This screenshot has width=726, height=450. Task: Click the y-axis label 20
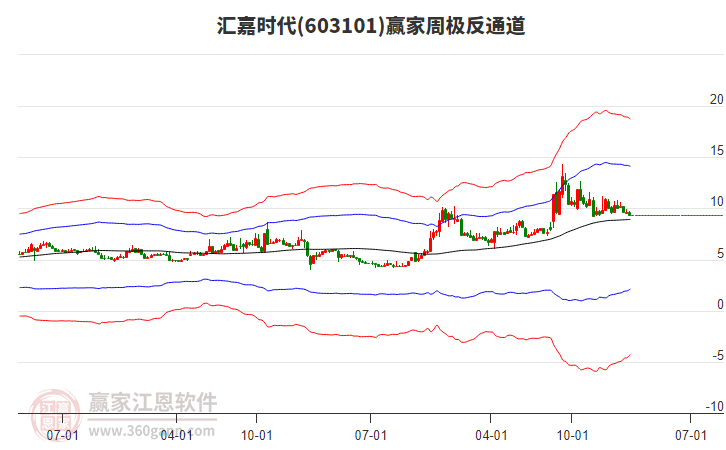716,100
